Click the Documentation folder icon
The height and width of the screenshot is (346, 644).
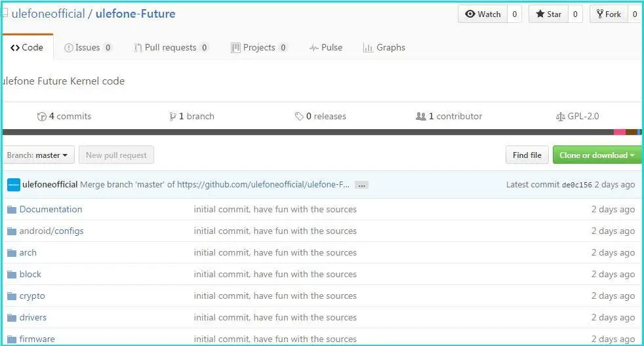point(12,210)
